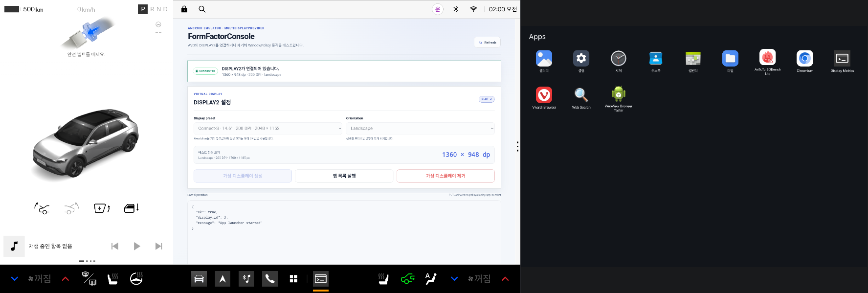Click the 가상 디스플레이 생성 button
This screenshot has height=293, width=868.
click(x=243, y=176)
